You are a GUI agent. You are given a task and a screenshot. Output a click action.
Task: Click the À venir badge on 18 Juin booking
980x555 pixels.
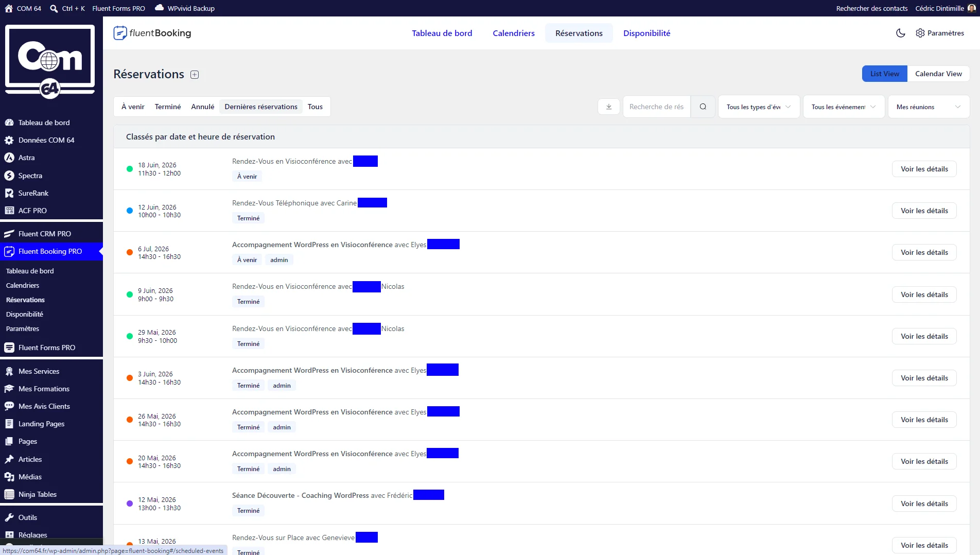247,177
